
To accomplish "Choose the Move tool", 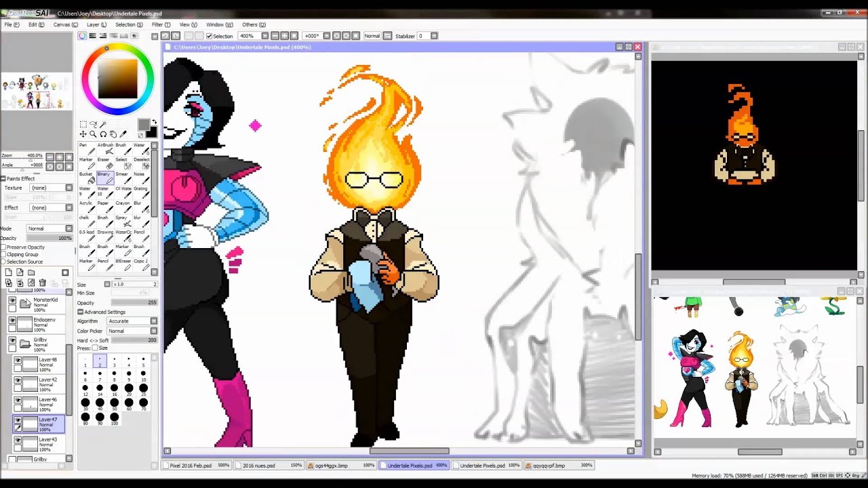I will (83, 134).
